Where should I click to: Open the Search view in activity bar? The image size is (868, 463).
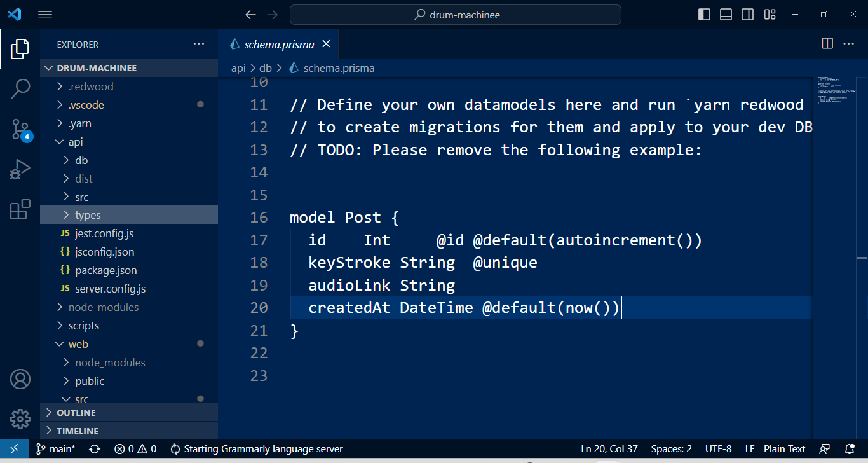coord(20,89)
